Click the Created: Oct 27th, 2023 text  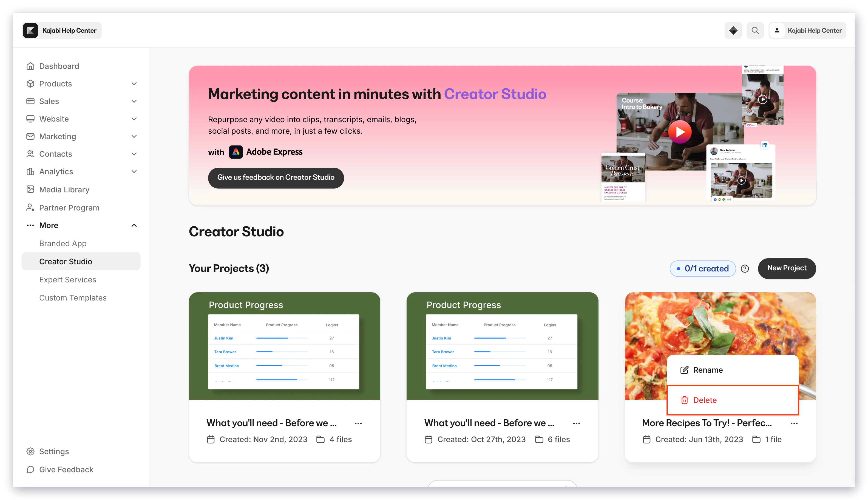[x=481, y=439]
